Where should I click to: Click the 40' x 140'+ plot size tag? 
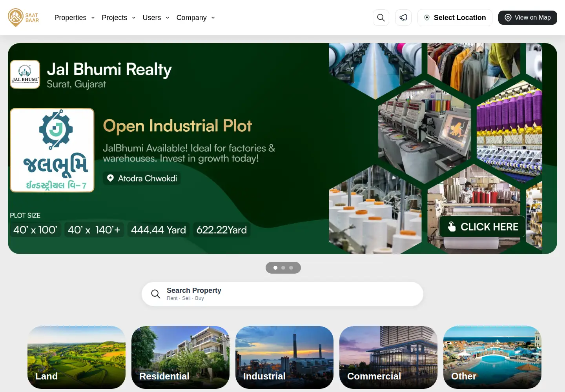94,230
